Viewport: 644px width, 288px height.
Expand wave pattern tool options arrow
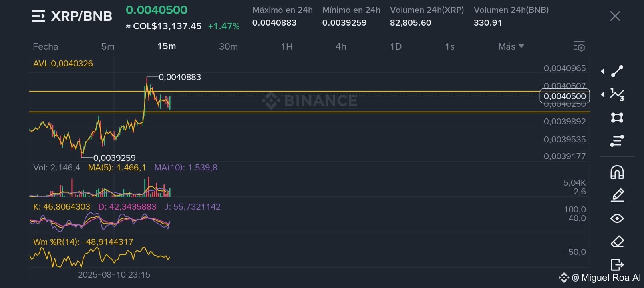(x=602, y=95)
